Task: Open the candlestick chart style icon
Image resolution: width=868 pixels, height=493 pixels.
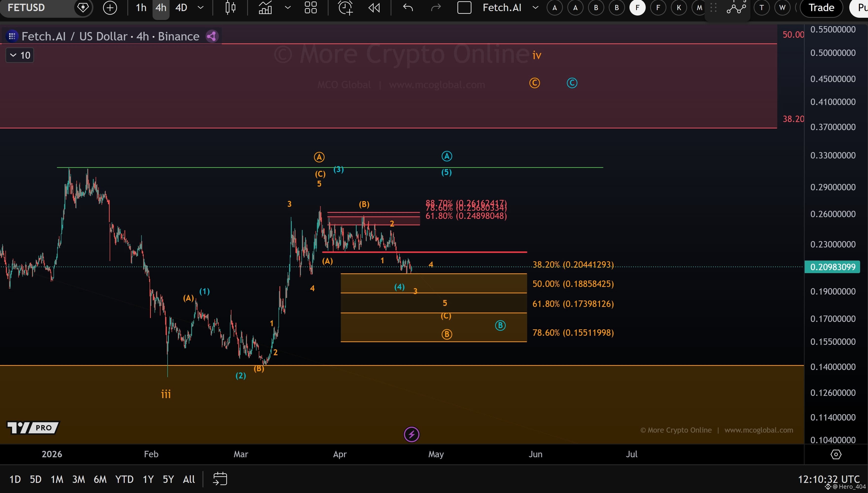Action: [x=230, y=7]
